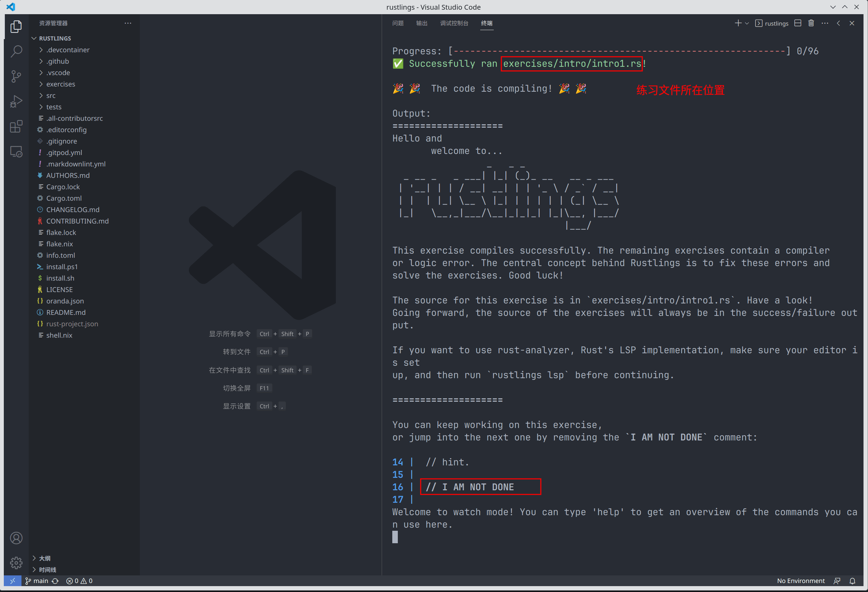Open the .editorconfig file
This screenshot has height=592, width=868.
(84, 130)
